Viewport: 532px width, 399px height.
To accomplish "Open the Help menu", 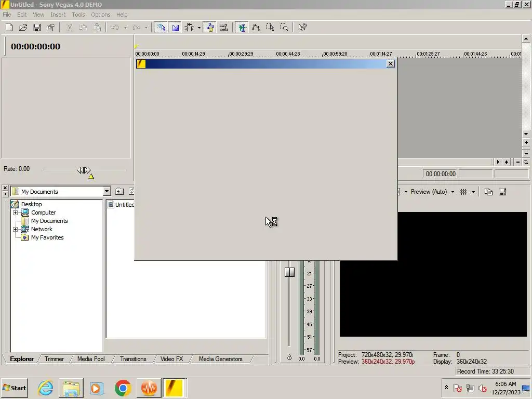I will (x=122, y=15).
